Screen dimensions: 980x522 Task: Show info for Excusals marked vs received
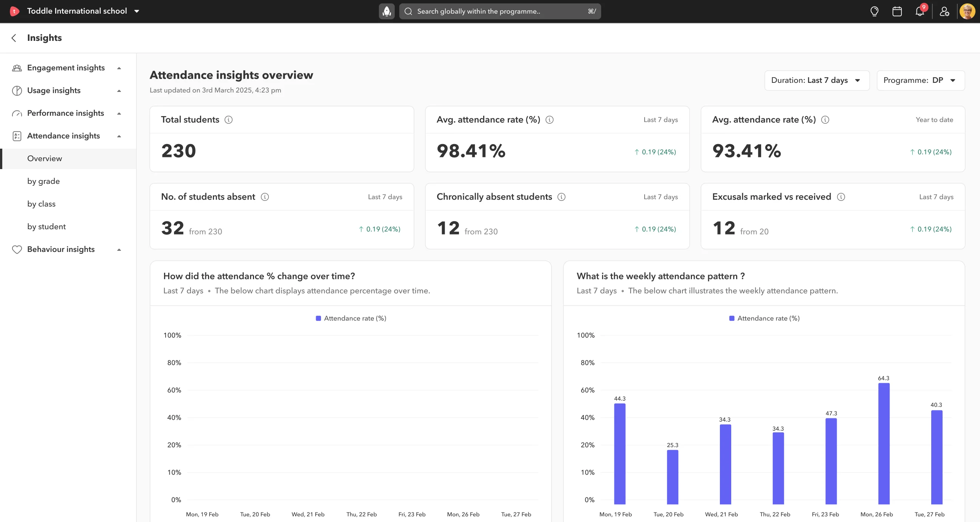tap(841, 197)
